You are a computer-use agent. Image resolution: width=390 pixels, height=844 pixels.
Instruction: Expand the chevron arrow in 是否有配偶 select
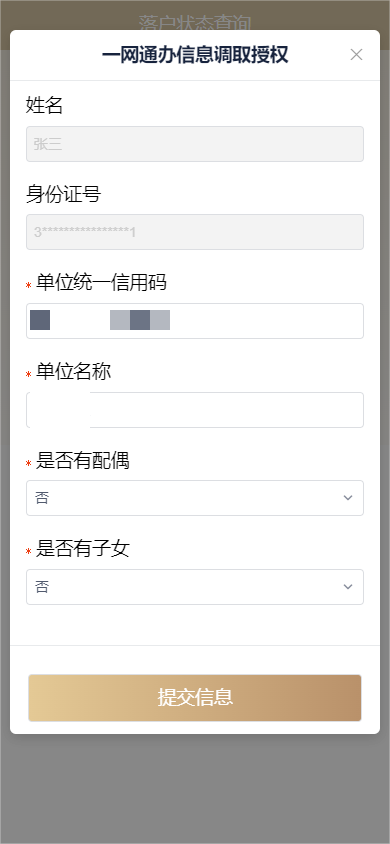[x=348, y=498]
